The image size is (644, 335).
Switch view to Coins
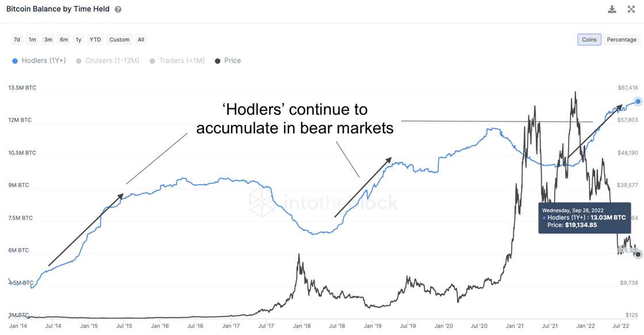tap(589, 40)
